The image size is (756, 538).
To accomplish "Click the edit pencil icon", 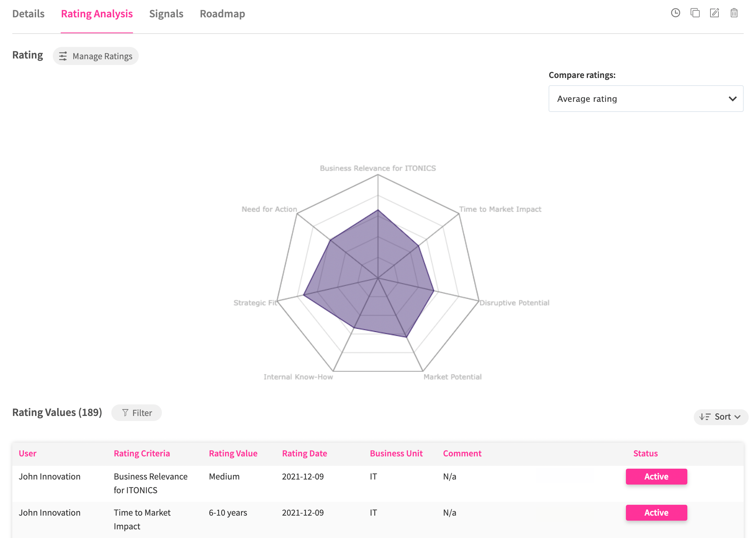I will click(x=714, y=13).
